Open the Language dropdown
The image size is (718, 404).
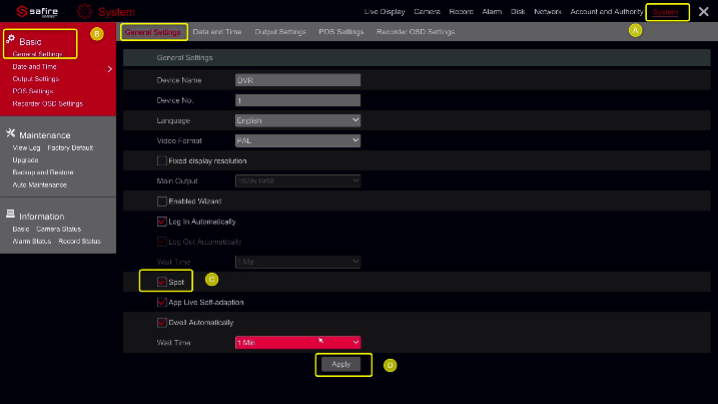[296, 120]
